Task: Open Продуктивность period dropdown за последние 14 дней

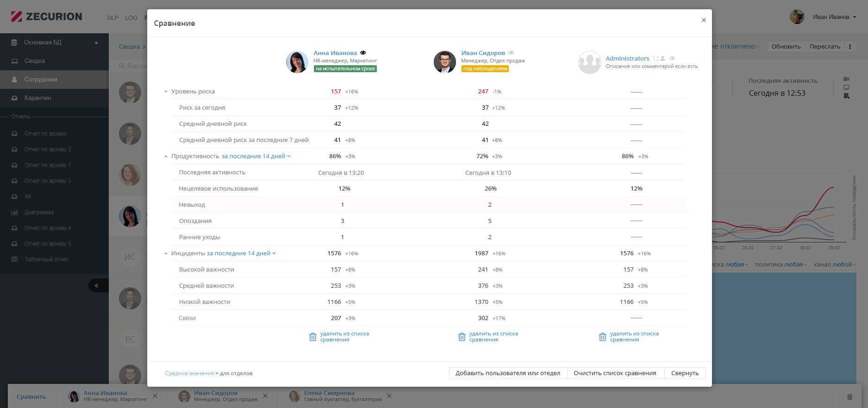Action: coord(256,156)
